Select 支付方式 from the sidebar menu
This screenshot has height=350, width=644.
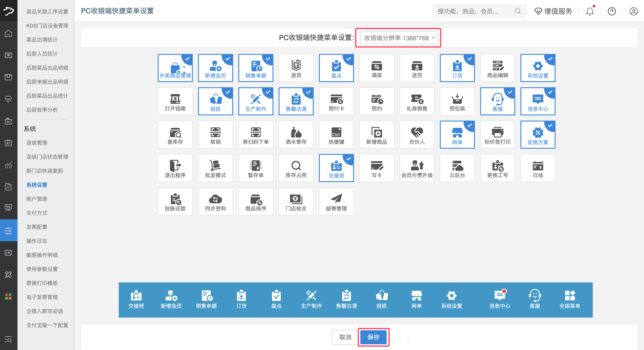pos(37,213)
